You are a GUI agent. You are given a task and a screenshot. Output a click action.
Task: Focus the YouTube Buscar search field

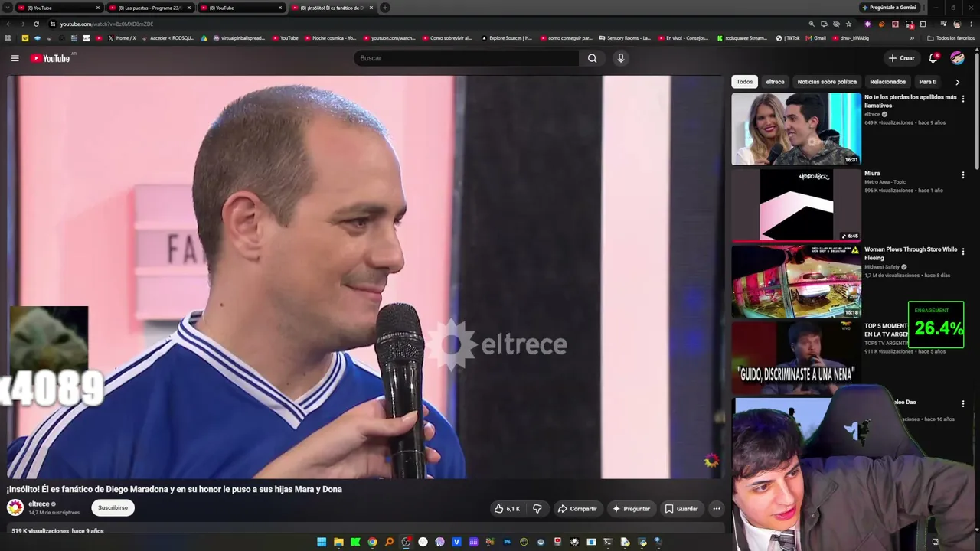(466, 58)
